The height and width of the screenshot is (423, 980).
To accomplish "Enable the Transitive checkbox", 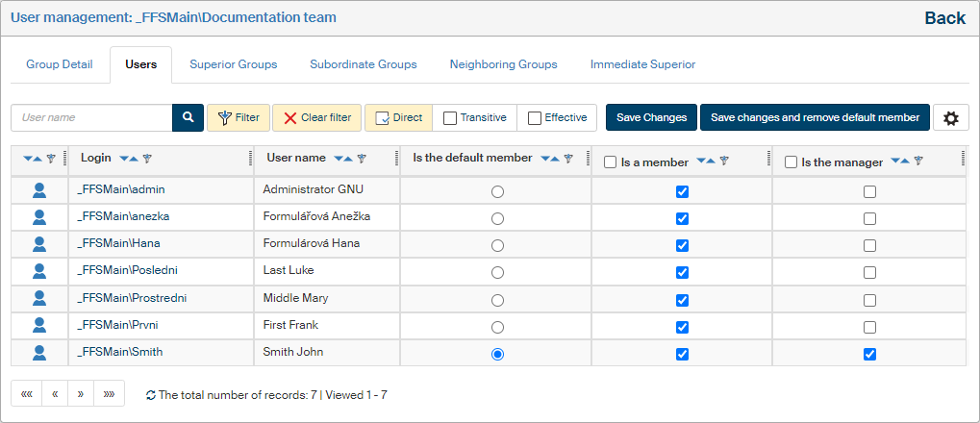I will [x=450, y=118].
